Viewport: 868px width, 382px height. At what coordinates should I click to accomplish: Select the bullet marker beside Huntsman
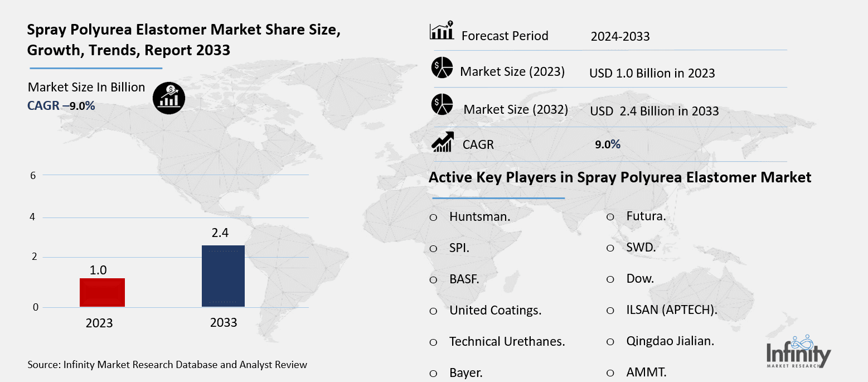pos(434,217)
